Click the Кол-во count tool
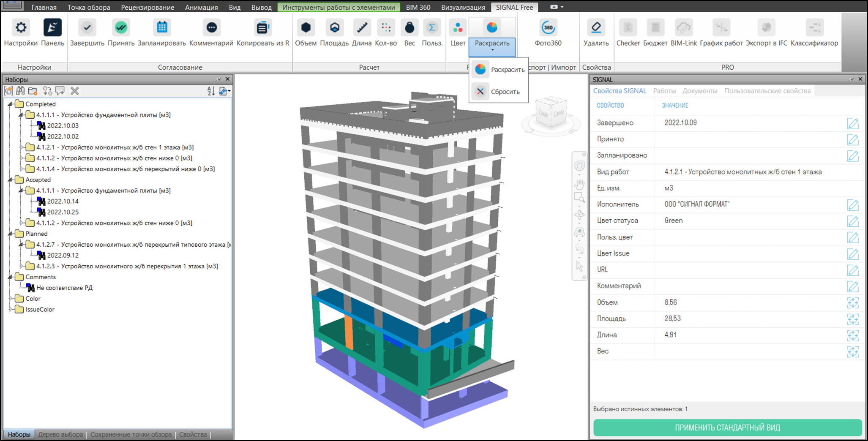Screen dimensions: 868x441 click(386, 28)
